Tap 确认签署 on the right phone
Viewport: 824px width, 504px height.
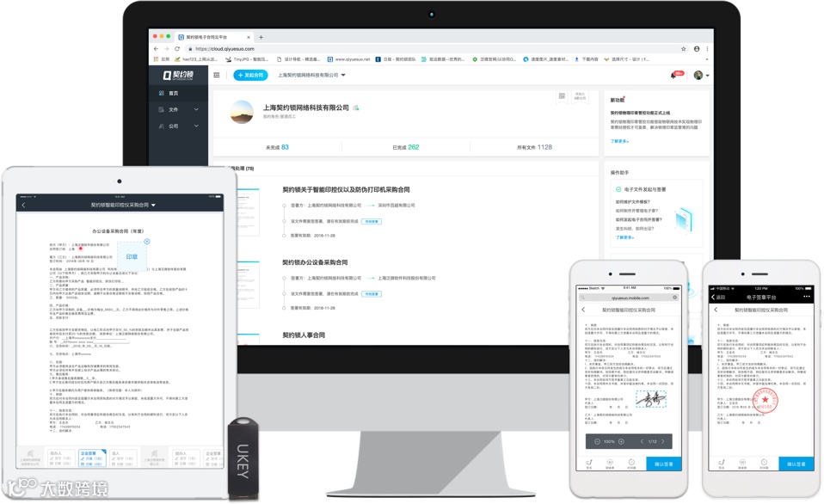(x=796, y=464)
